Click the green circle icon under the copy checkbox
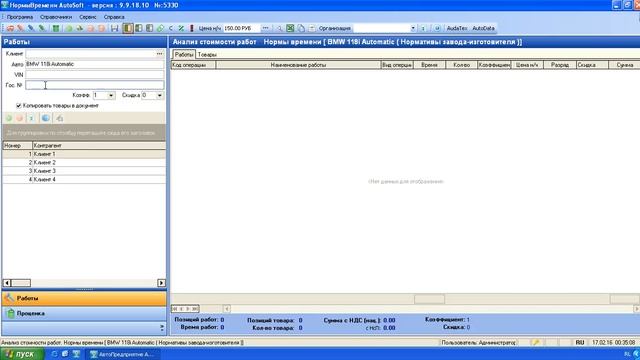This screenshot has height=360, width=640. click(9, 118)
